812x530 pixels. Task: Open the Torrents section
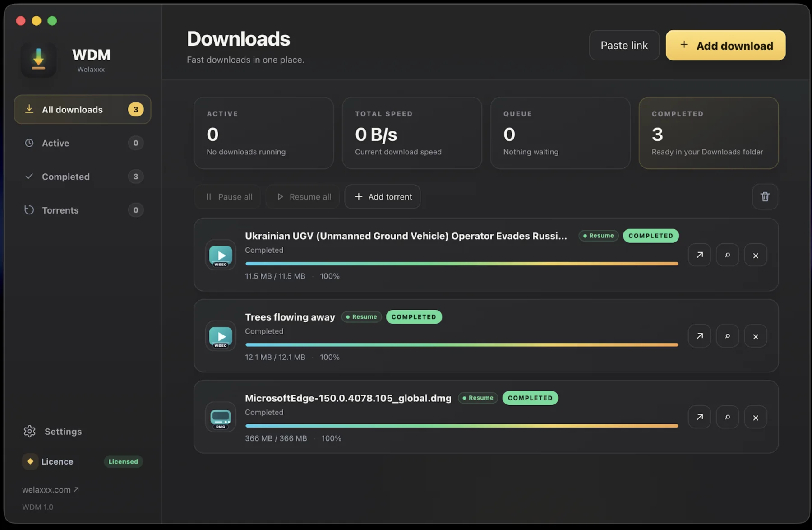pyautogui.click(x=83, y=210)
